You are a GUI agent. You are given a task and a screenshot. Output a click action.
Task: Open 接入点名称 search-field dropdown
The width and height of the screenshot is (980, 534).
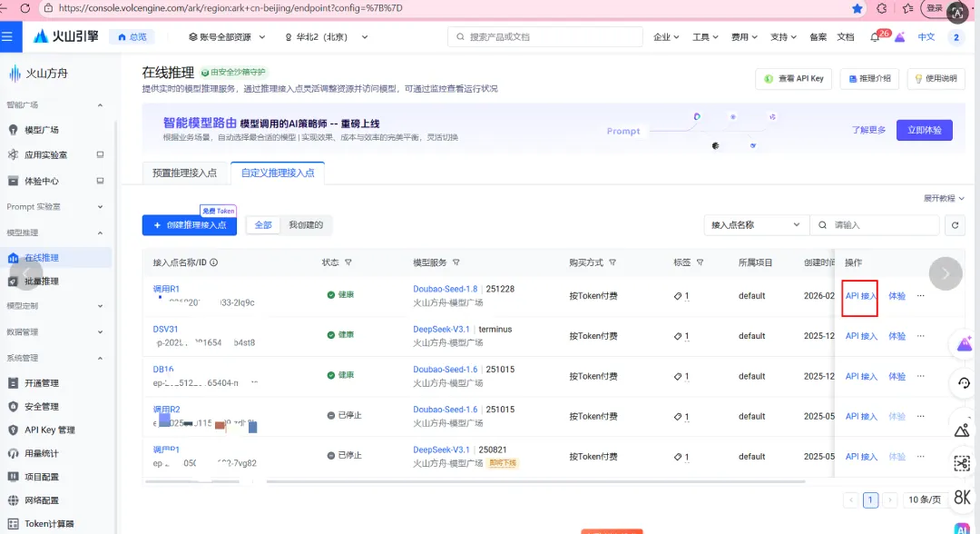pyautogui.click(x=756, y=225)
